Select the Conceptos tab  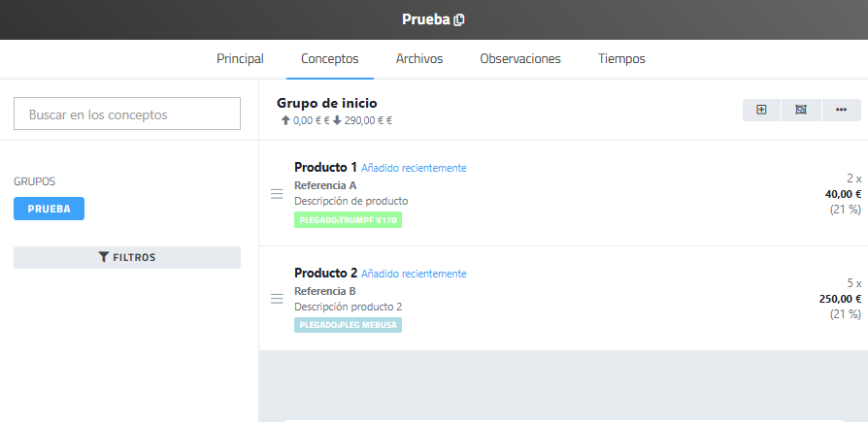[x=330, y=59]
